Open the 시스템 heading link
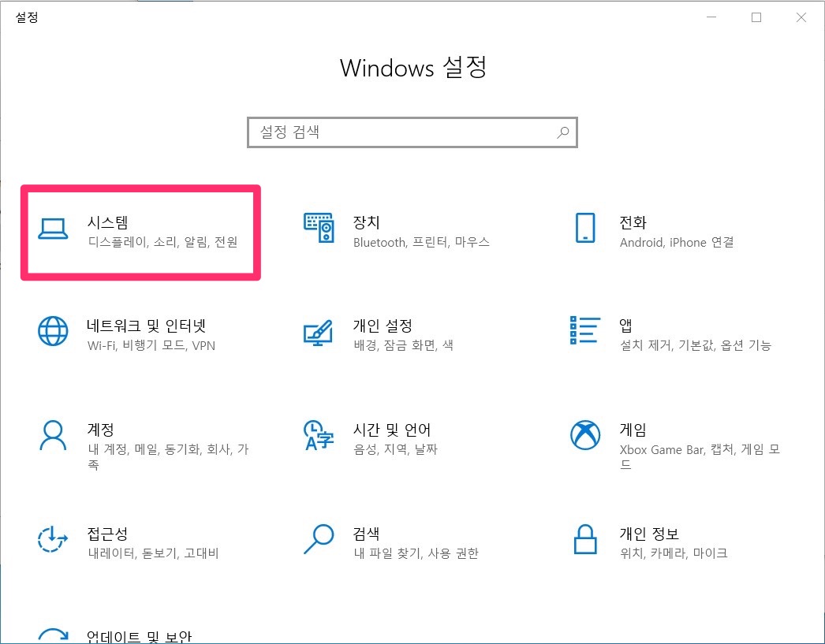 [x=108, y=222]
